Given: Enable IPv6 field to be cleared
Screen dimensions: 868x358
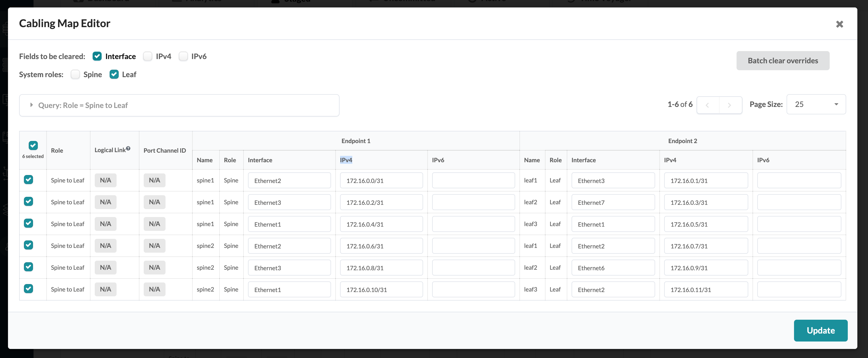Looking at the screenshot, I should pyautogui.click(x=183, y=56).
